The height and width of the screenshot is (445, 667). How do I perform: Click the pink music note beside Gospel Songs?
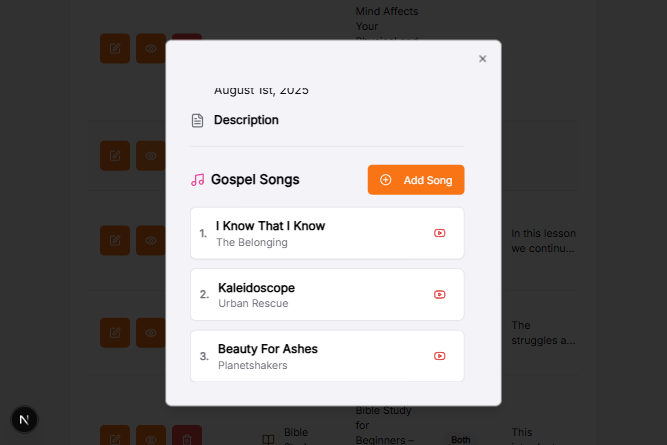click(197, 180)
